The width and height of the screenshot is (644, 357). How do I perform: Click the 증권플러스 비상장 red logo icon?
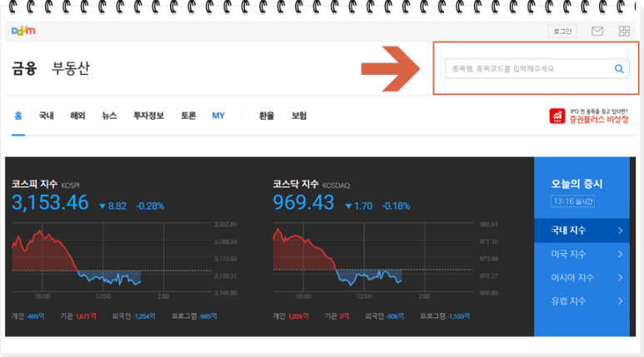557,117
